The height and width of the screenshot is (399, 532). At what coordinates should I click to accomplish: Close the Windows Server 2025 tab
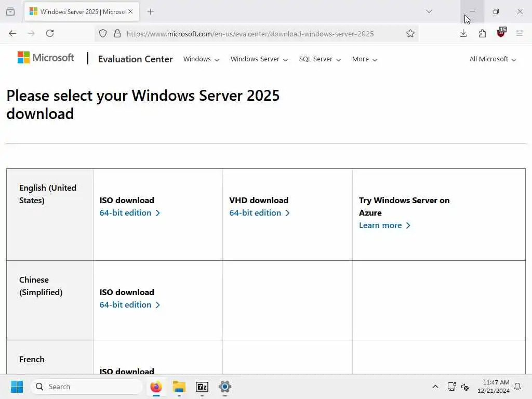tap(130, 11)
